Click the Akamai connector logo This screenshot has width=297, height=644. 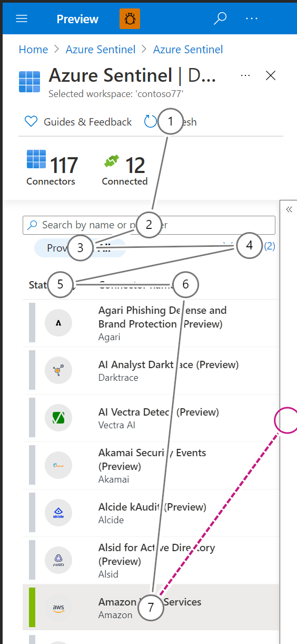tap(58, 466)
